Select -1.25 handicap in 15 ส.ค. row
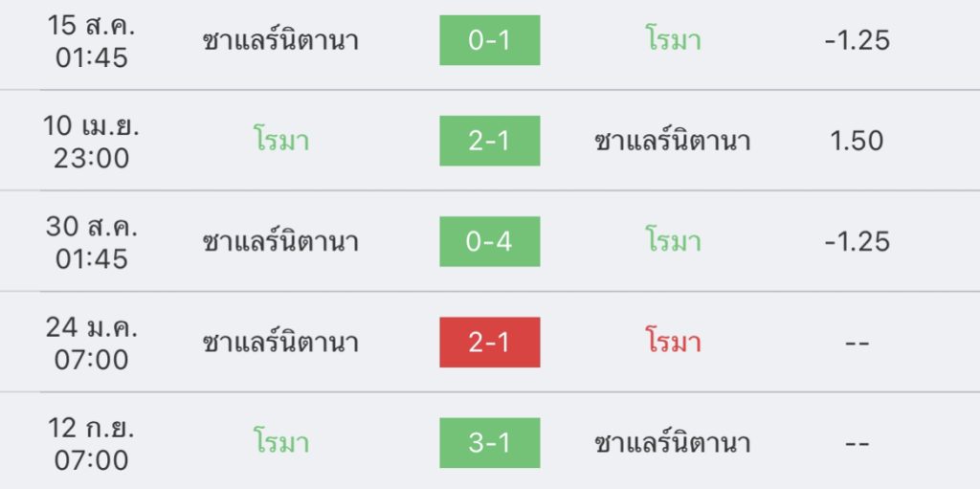The width and height of the screenshot is (980, 489). (x=857, y=40)
